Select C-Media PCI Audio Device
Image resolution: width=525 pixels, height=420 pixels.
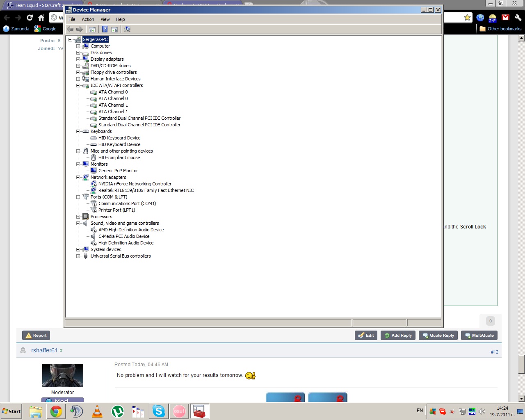pos(124,236)
